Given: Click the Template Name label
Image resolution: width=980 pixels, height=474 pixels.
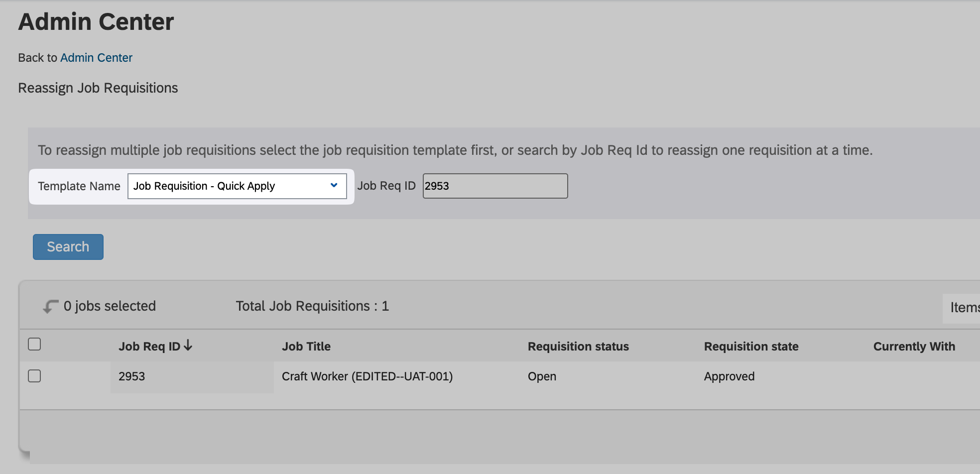Looking at the screenshot, I should click(79, 186).
